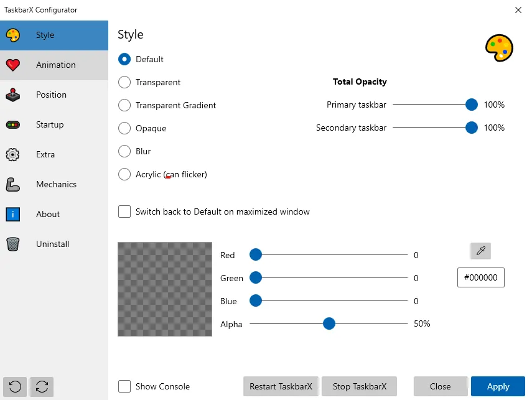
Task: Click the traffic light Startup icon
Action: click(x=13, y=125)
